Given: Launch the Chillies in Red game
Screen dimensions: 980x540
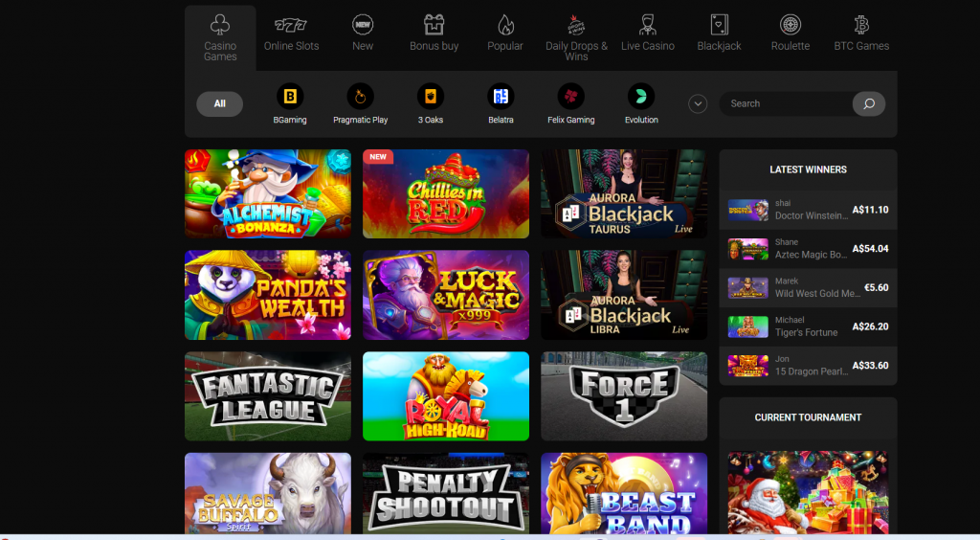Looking at the screenshot, I should (446, 193).
